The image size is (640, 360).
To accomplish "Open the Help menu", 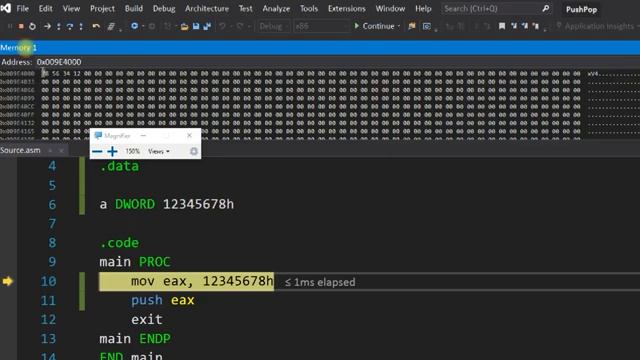I will click(423, 9).
